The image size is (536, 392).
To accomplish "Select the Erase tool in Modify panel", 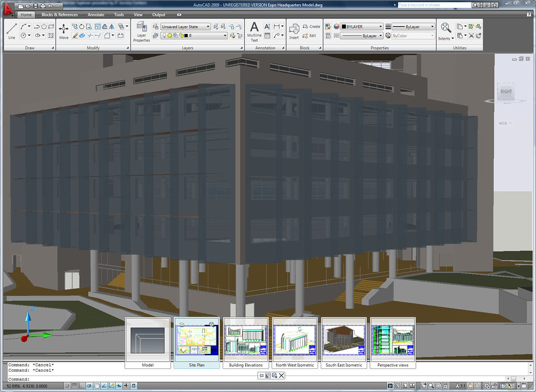I will pyautogui.click(x=75, y=36).
